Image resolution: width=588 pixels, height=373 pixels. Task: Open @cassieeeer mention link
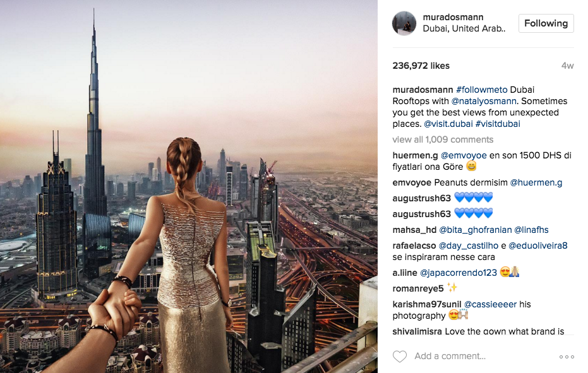point(490,304)
